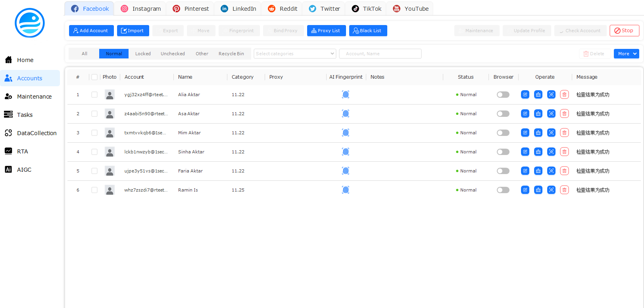The width and height of the screenshot is (644, 308).
Task: Click the fingerprint scan icon for Mim Aktar
Action: coord(551,133)
